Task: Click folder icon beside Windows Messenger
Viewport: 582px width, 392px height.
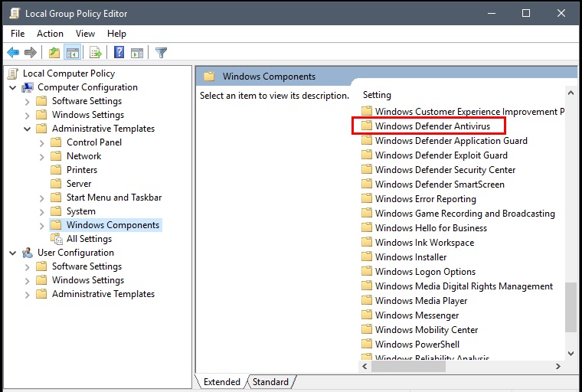Action: pos(367,315)
